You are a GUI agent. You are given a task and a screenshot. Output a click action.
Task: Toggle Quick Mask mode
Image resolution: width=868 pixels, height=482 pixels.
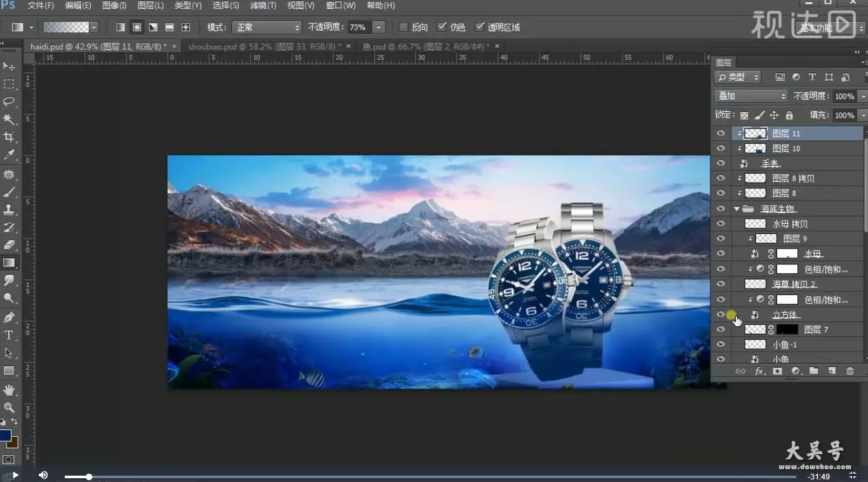(9, 459)
